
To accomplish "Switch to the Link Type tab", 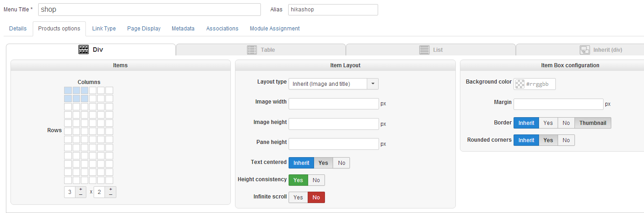I will click(x=104, y=29).
